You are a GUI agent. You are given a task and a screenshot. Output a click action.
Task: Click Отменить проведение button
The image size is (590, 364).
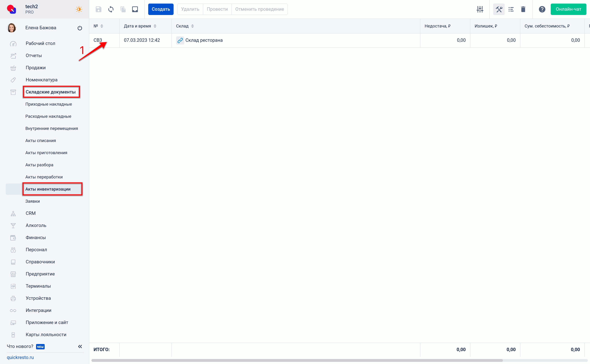click(x=259, y=9)
